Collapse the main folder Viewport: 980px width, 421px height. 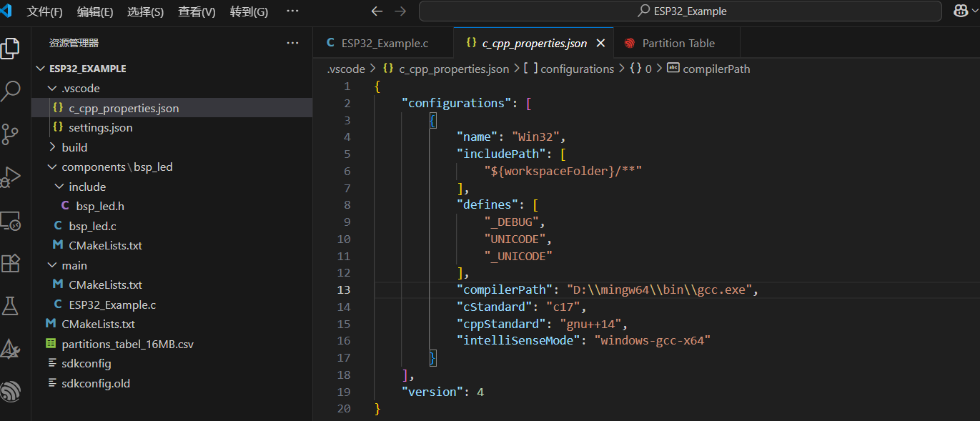tap(172, 265)
